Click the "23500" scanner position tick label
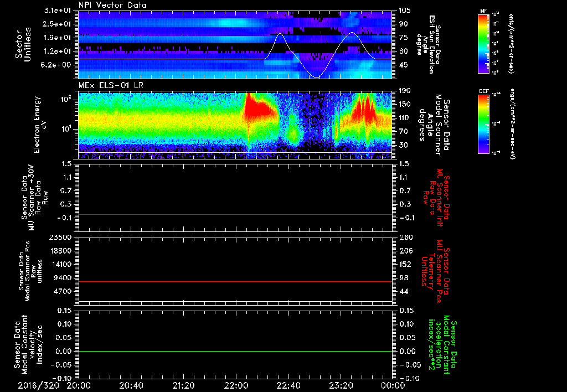Viewport: 567px width, 392px height. pyautogui.click(x=60, y=238)
